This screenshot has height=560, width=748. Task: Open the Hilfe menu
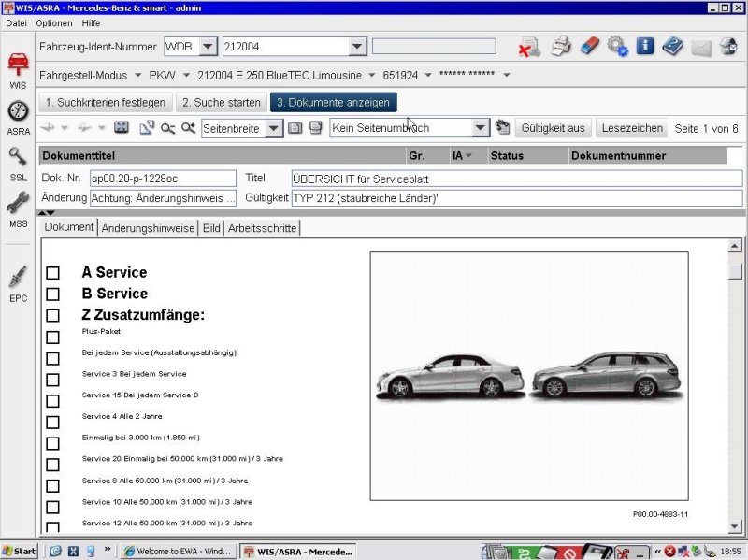[91, 22]
